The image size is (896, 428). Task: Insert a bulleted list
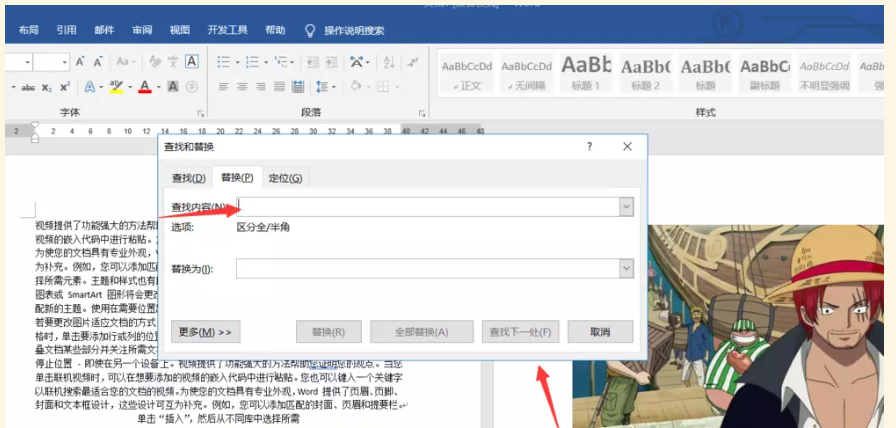pyautogui.click(x=223, y=62)
